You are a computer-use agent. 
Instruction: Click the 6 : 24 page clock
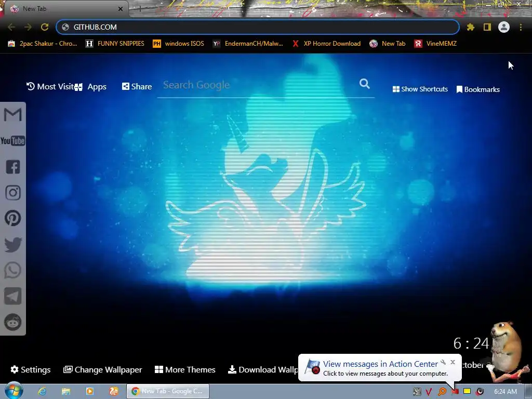click(471, 343)
